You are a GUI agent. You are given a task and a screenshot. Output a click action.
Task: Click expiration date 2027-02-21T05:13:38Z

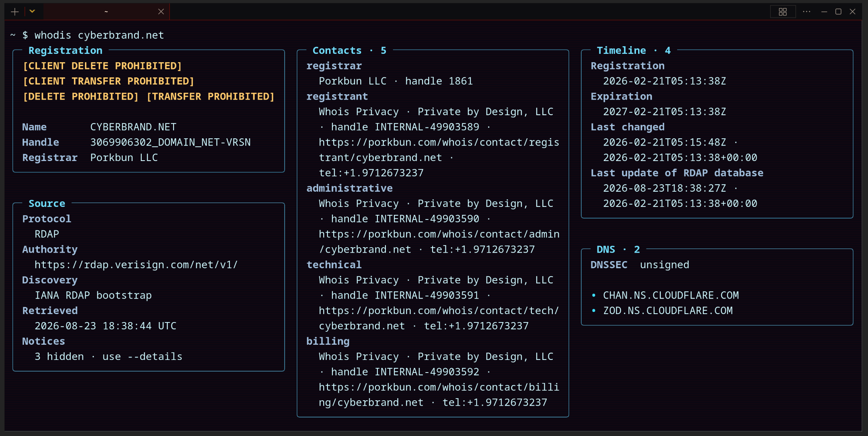pos(665,112)
